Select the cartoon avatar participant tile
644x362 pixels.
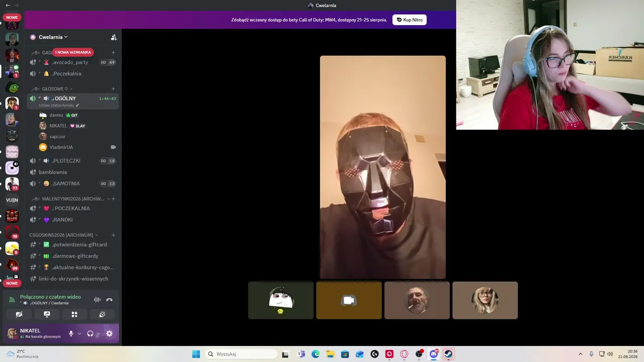281,300
